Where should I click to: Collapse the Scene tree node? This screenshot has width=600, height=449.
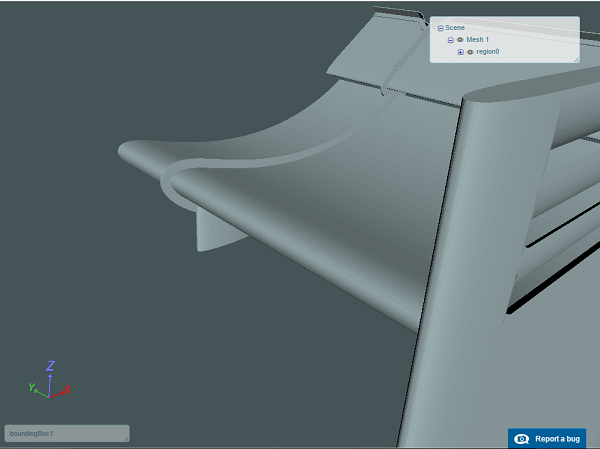[440, 28]
